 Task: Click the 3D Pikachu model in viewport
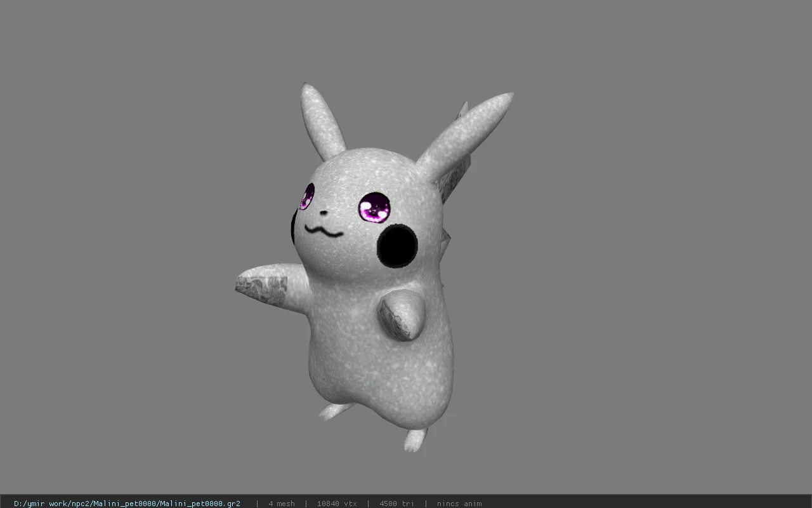pyautogui.click(x=374, y=267)
